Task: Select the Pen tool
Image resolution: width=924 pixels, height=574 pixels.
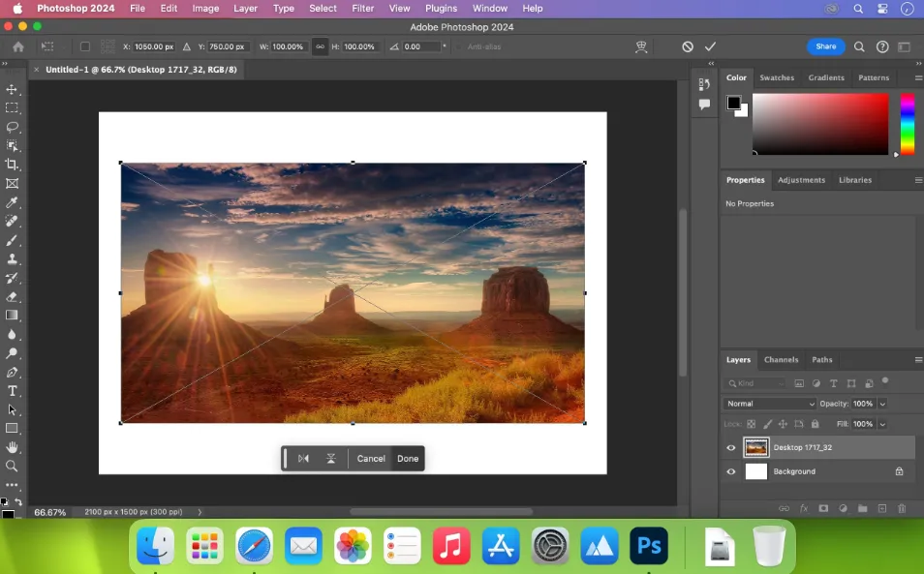Action: (12, 372)
